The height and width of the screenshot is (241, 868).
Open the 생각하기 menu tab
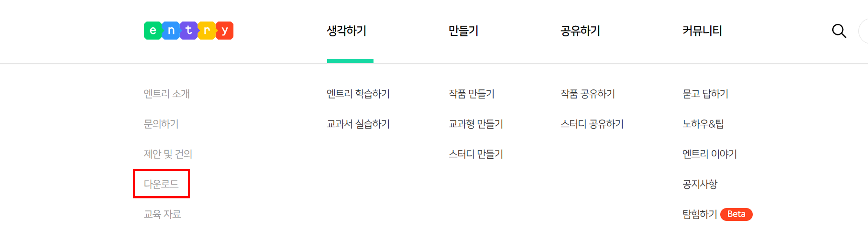(x=346, y=31)
